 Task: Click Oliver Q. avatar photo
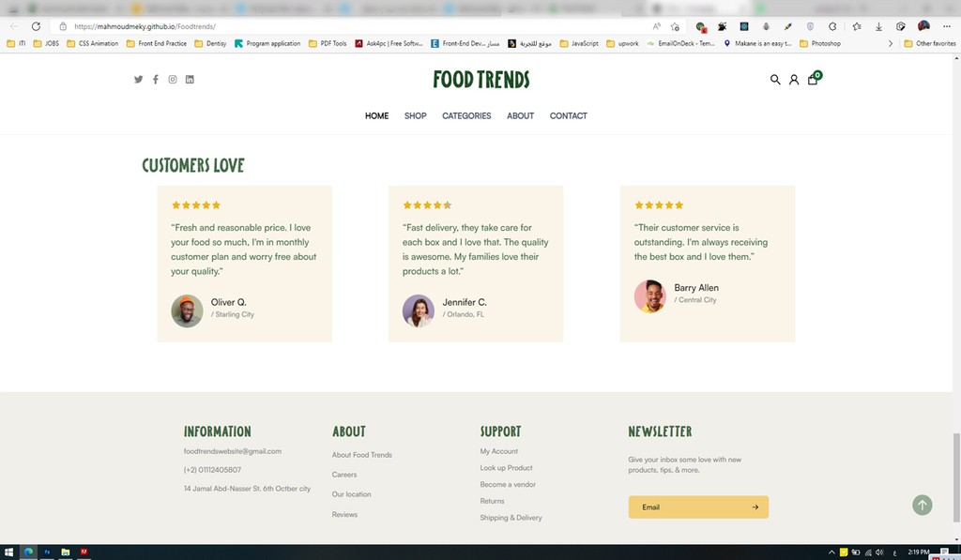[x=187, y=310]
